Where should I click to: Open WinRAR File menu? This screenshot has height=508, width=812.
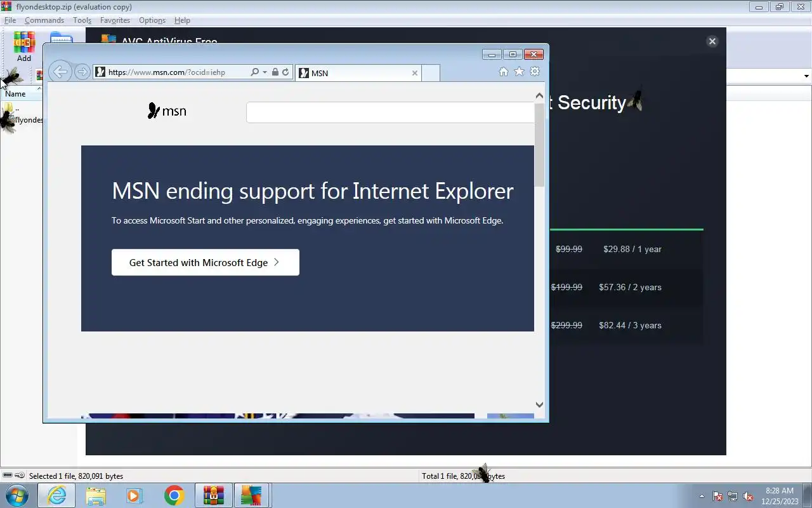coord(10,20)
